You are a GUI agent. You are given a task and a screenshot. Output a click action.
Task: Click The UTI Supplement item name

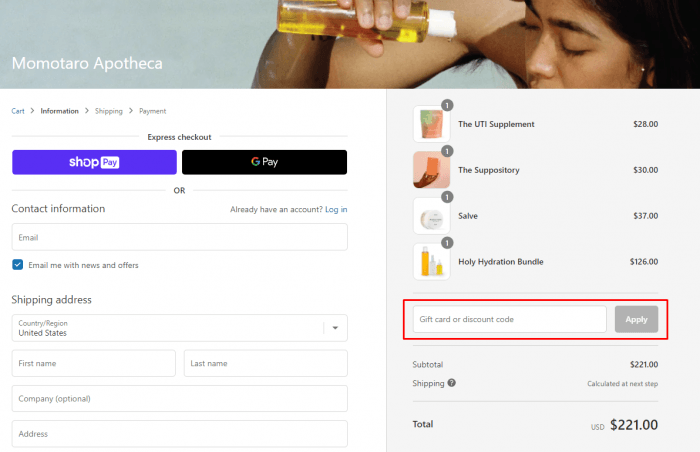[x=496, y=124]
